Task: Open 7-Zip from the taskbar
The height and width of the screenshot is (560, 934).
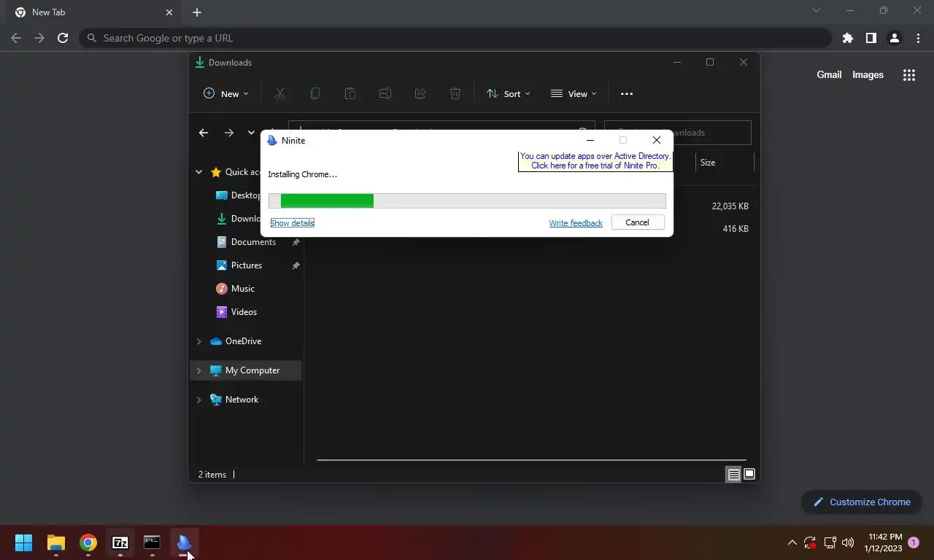Action: [120, 542]
